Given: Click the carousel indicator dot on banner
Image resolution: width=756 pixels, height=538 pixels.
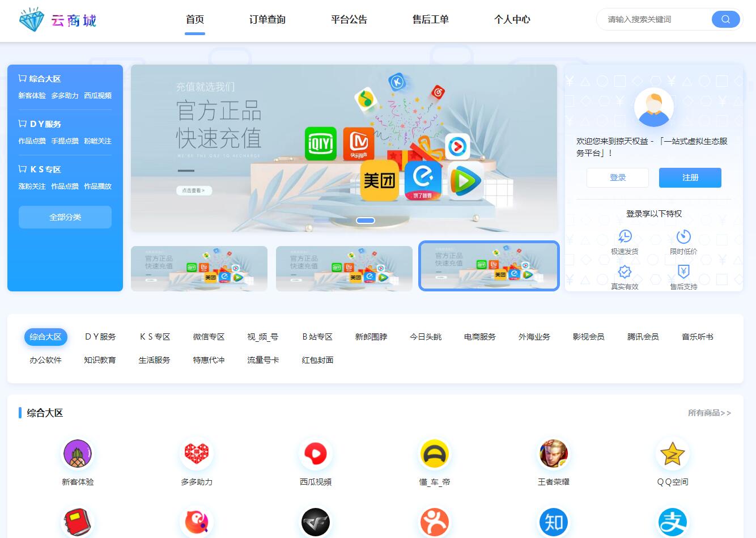Looking at the screenshot, I should tap(366, 221).
